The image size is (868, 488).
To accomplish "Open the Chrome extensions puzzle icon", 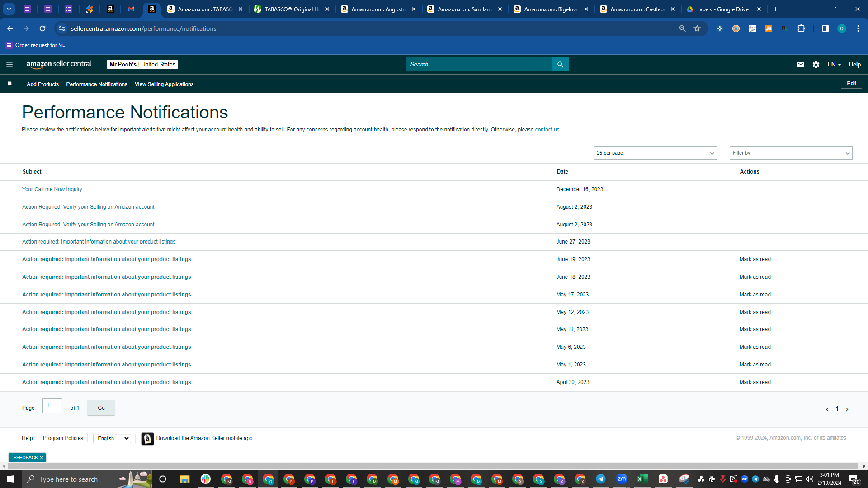I will pos(801,28).
